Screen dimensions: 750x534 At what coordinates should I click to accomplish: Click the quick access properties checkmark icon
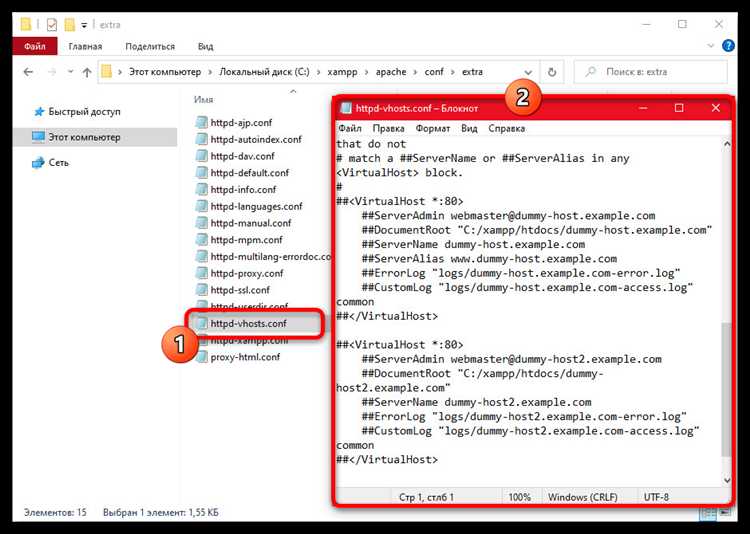coord(52,24)
